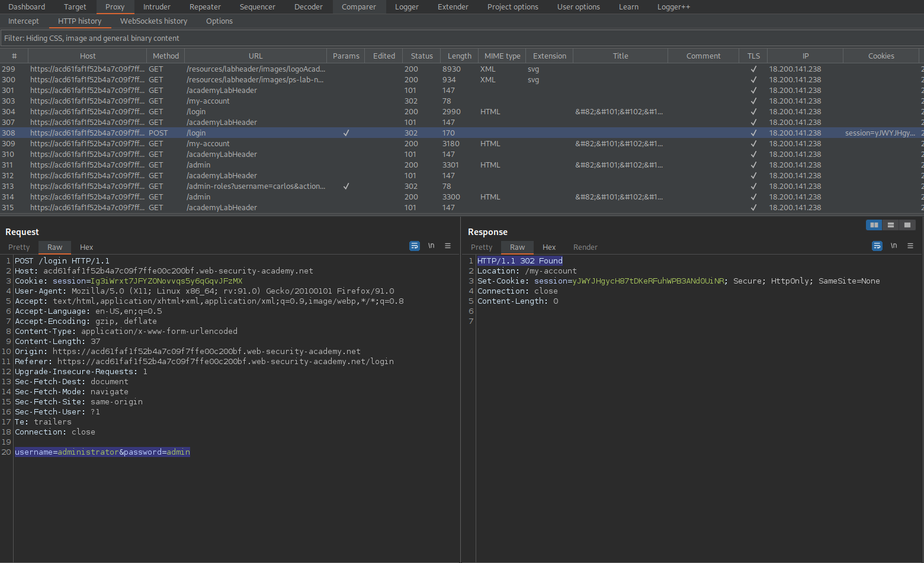
Task: Show non-printable characters in the Request panel
Action: click(431, 246)
